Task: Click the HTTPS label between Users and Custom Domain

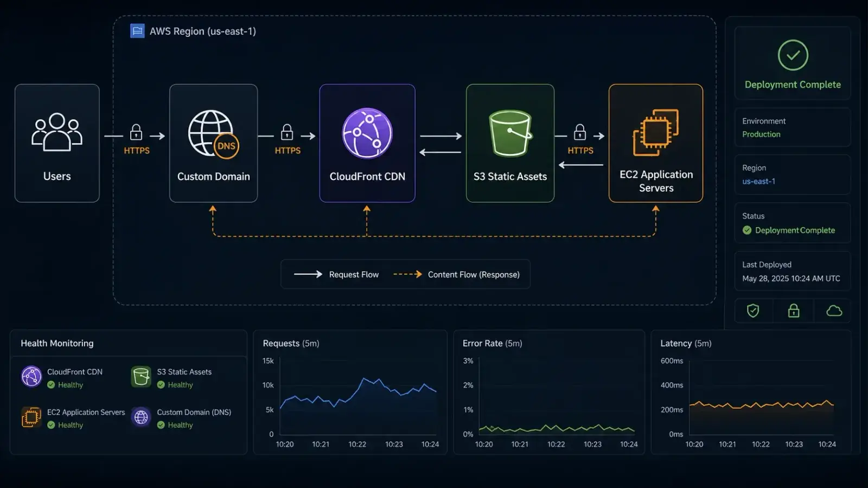Action: pyautogui.click(x=137, y=151)
